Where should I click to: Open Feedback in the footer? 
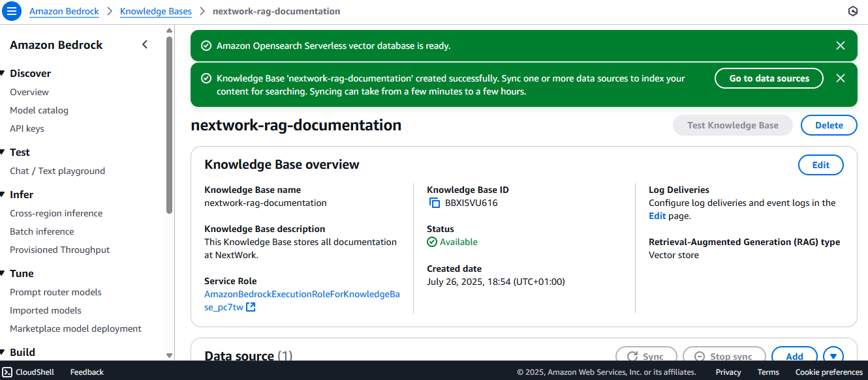click(87, 372)
